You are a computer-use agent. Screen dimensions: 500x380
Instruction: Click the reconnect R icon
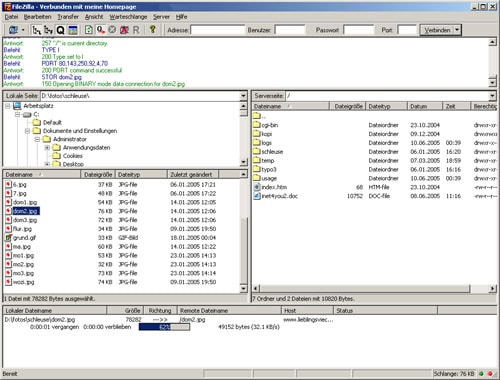(x=136, y=30)
